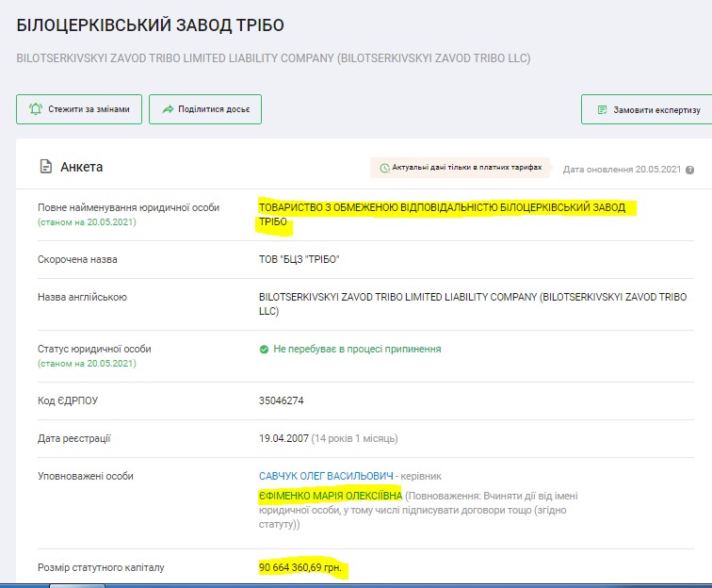Click the highlighted full legal entity name
This screenshot has height=588, width=712.
441,208
